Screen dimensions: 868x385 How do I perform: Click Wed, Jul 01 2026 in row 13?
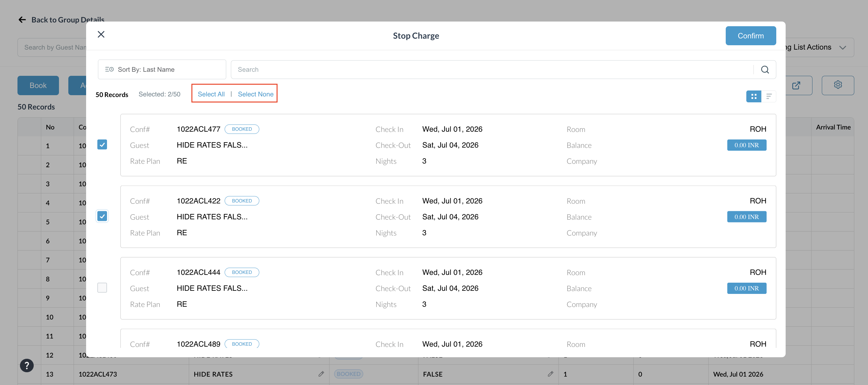coord(738,374)
